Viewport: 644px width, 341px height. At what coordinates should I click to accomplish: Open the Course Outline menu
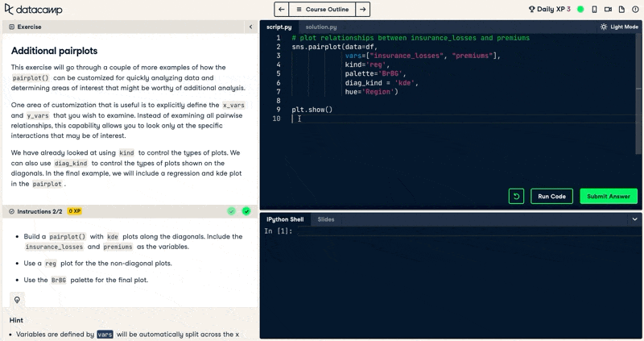click(322, 9)
